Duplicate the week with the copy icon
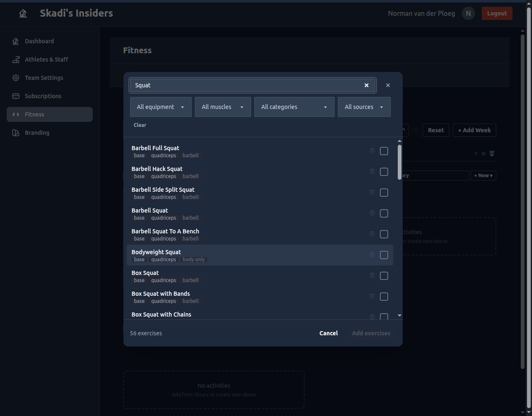The image size is (532, 416). point(483,154)
